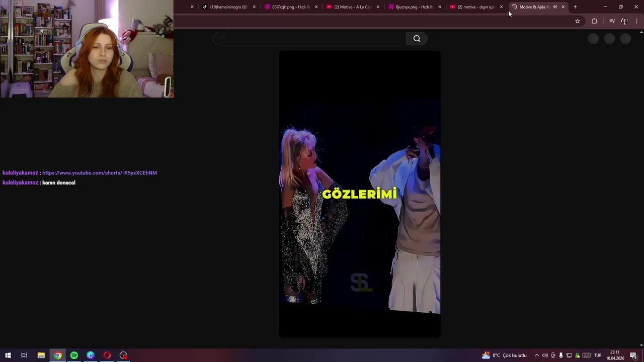
Task: Click the playing Shorts video with GÖZLERİMİ caption
Action: (x=360, y=194)
